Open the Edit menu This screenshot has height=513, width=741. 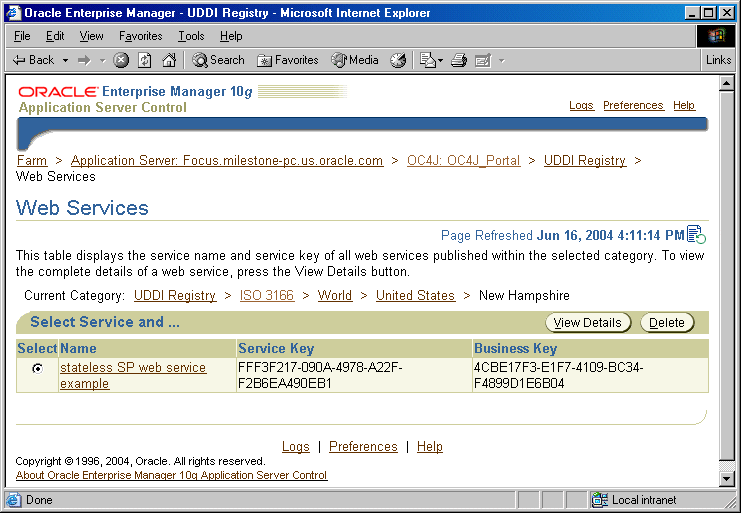point(55,36)
